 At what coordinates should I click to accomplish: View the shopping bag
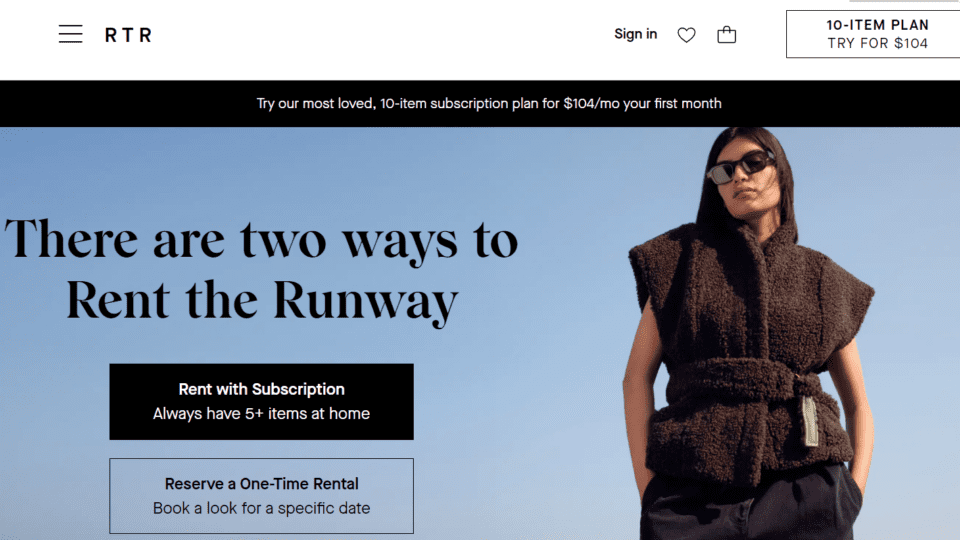[x=727, y=34]
